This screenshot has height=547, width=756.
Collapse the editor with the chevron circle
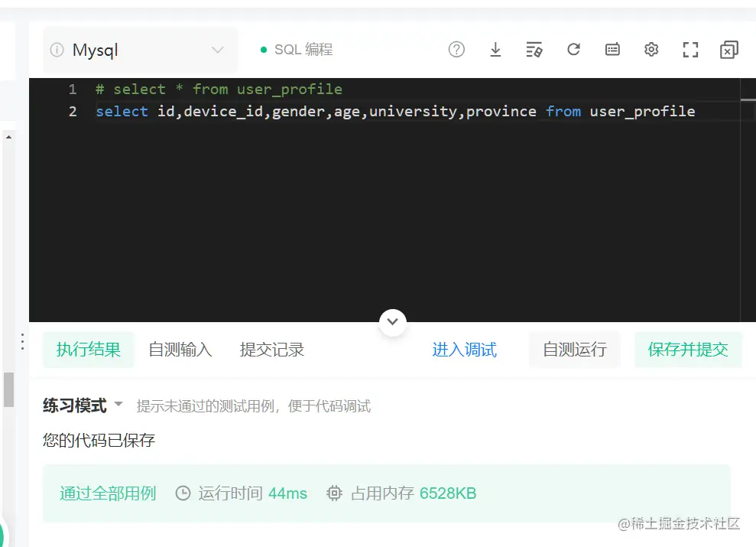click(392, 322)
